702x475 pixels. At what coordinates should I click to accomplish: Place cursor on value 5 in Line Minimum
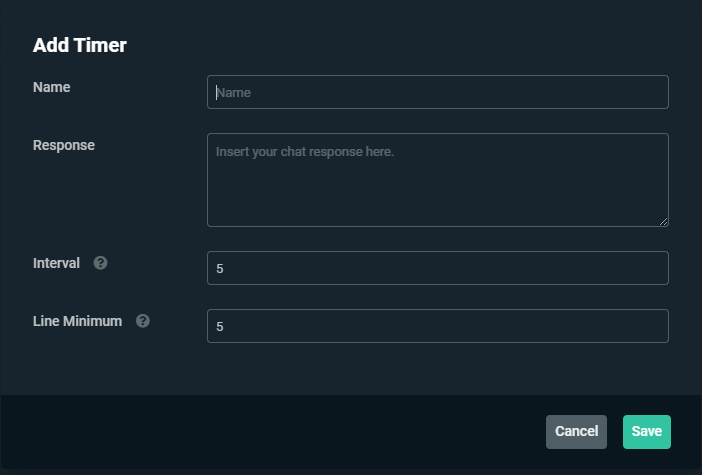(221, 327)
